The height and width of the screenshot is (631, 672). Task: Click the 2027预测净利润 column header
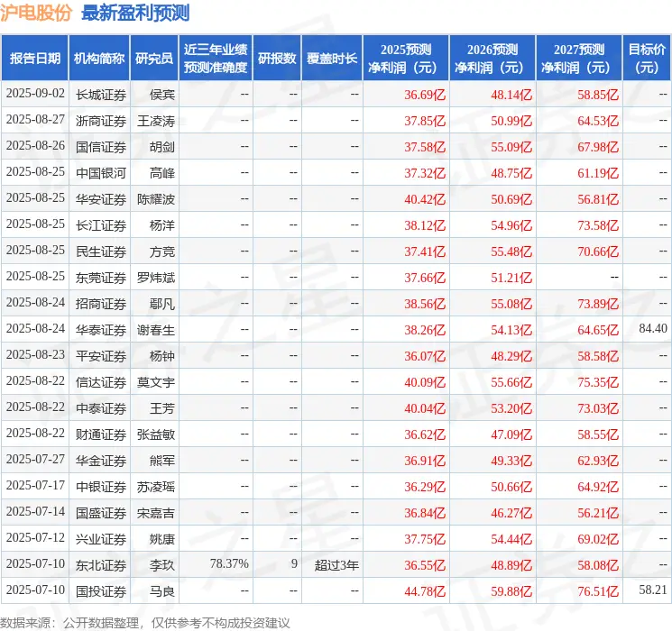click(579, 59)
